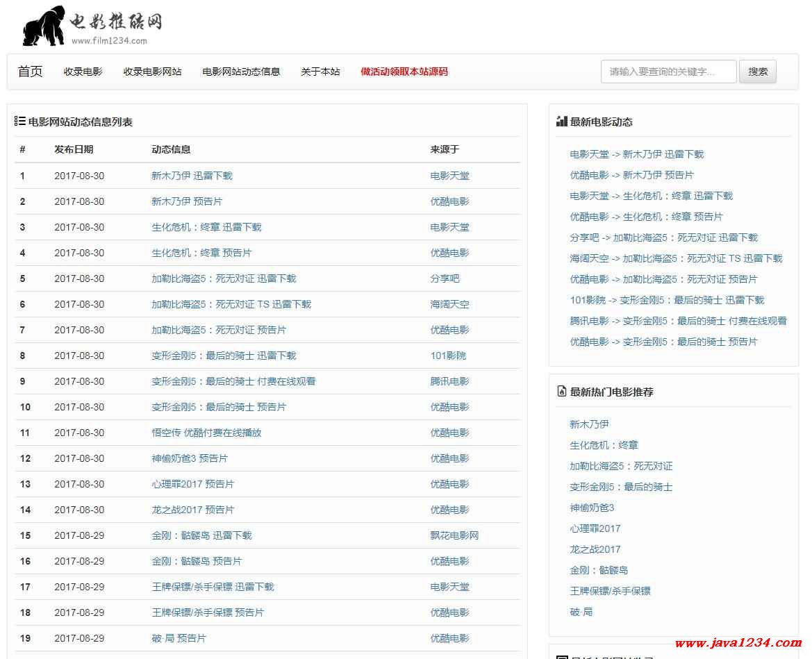Image resolution: width=812 pixels, height=659 pixels.
Task: Open 神偷奶爸3 预告片 link in table
Action: [x=189, y=458]
